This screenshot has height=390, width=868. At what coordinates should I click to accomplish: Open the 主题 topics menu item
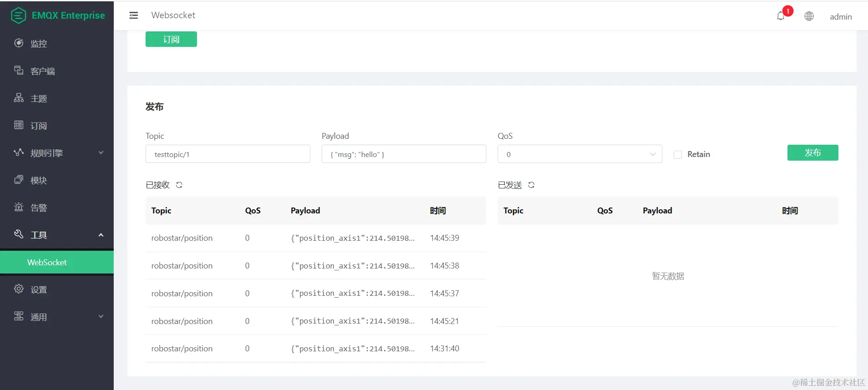[x=57, y=98]
